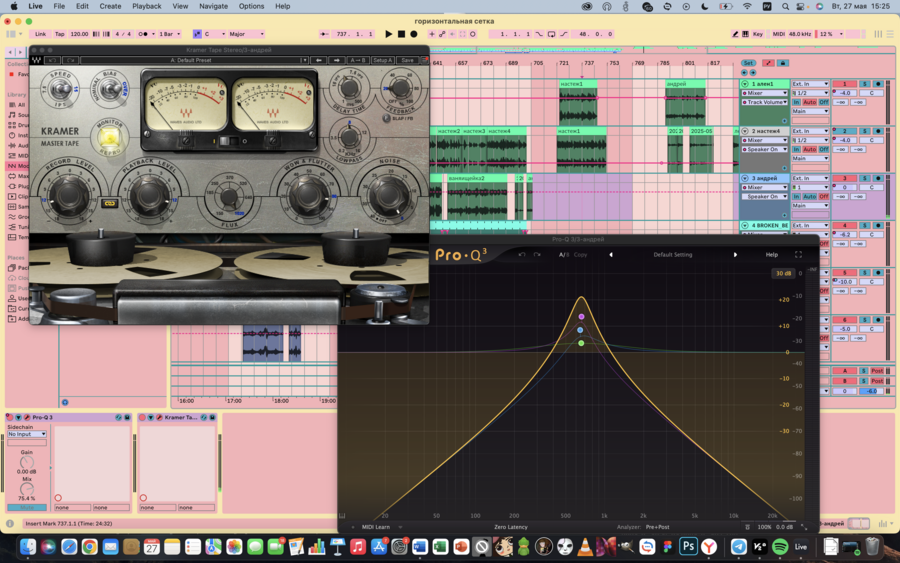Go to the next Kramer Tape preset arrow

pyautogui.click(x=336, y=60)
